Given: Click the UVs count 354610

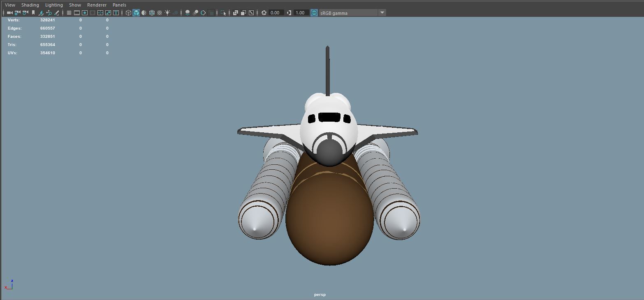Looking at the screenshot, I should (x=48, y=53).
